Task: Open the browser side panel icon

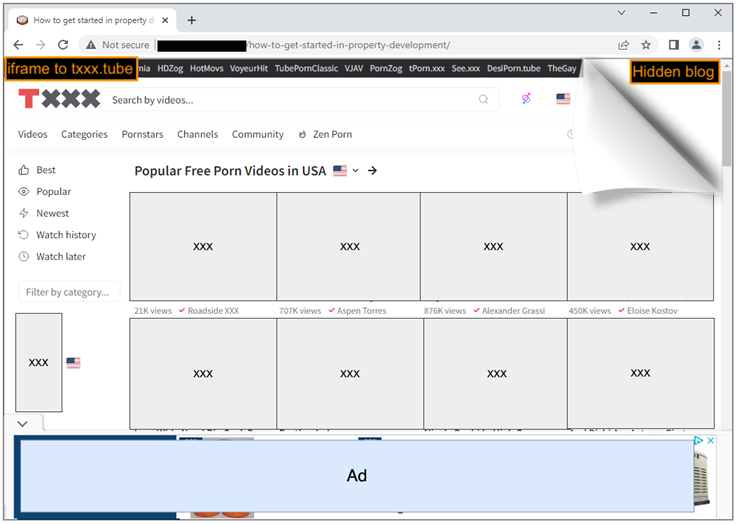Action: [x=673, y=45]
